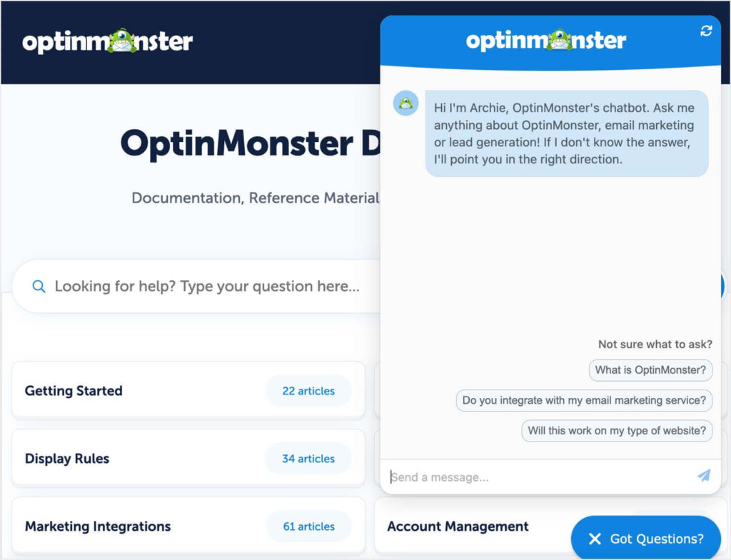Click the X icon on Got Questions button
731x560 pixels.
(595, 539)
